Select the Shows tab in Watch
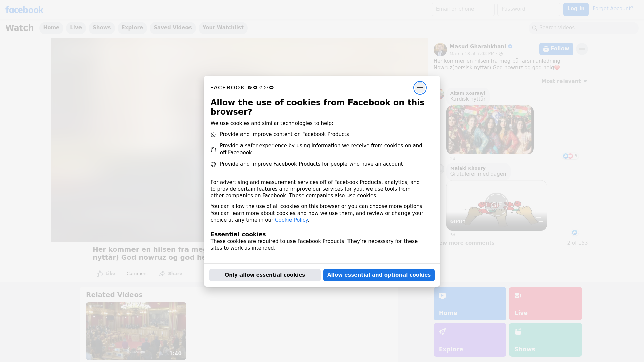 (x=102, y=28)
